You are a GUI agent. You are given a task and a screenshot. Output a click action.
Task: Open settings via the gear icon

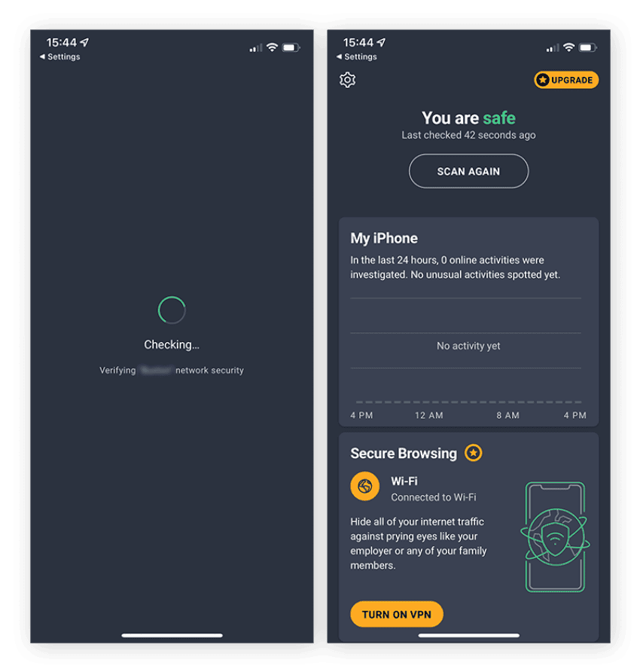(347, 80)
